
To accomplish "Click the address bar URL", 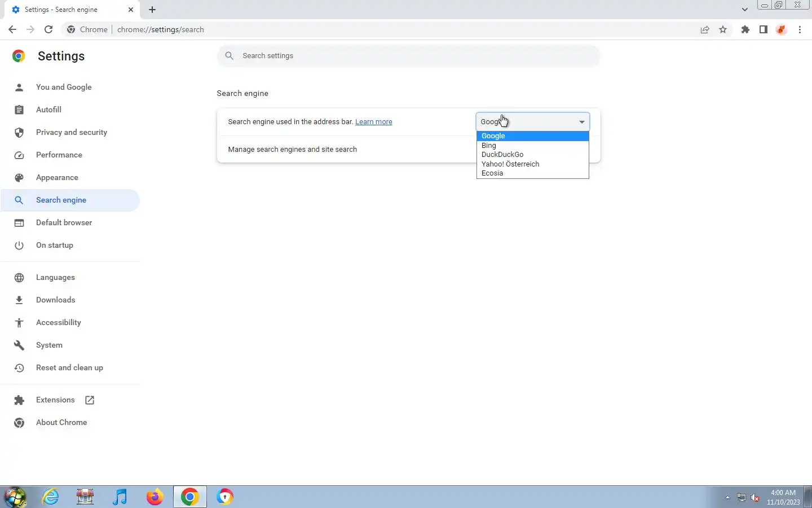I will click(161, 29).
